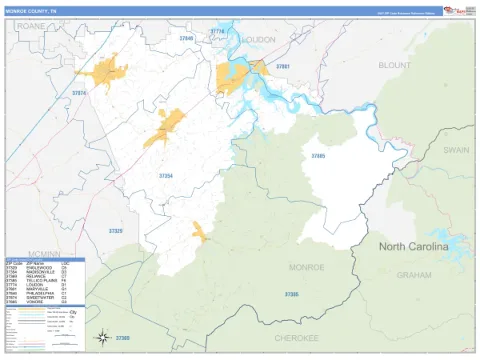Viewport: 480px width, 360px height.
Task: Select PHILADELPHIA in the ZIP code table
Action: [40, 293]
